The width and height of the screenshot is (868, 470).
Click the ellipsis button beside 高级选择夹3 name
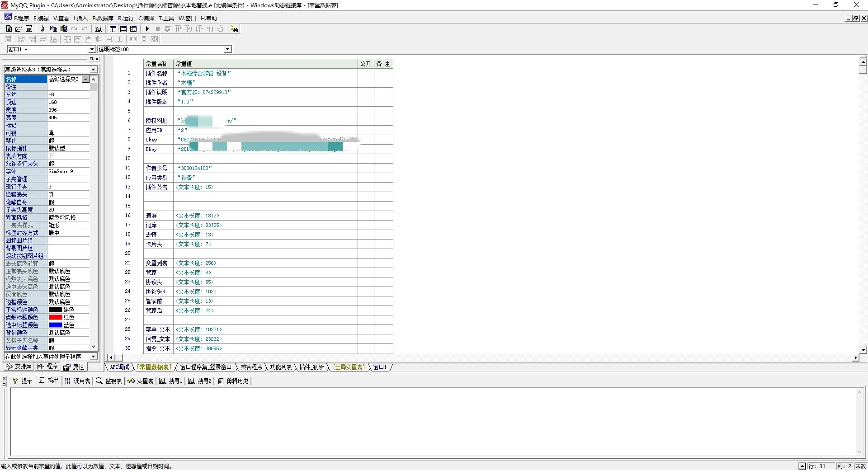[x=85, y=79]
